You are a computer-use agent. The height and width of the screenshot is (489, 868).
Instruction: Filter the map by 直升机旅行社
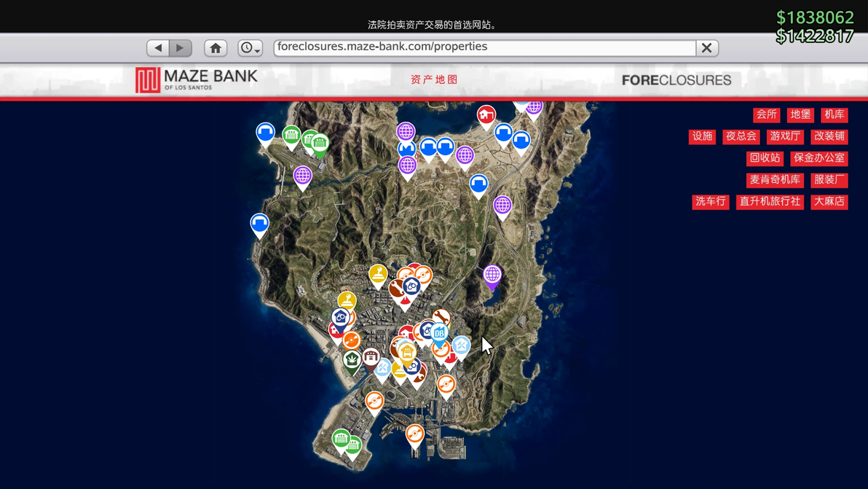[770, 202]
